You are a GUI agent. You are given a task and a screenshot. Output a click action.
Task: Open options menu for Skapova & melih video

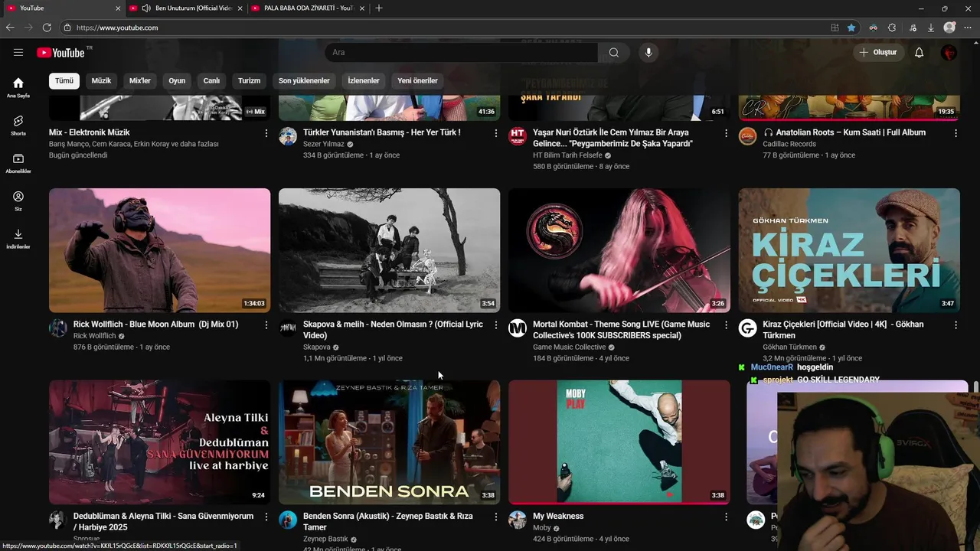[496, 325]
